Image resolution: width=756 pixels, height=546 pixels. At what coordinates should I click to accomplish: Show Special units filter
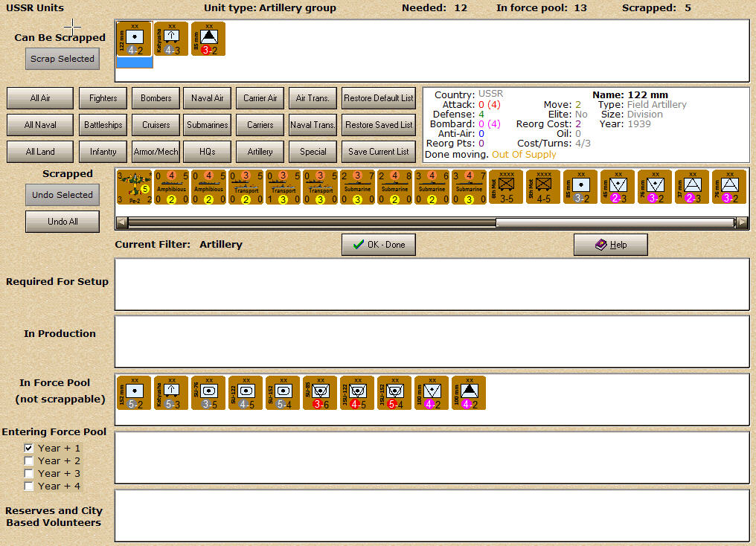click(x=313, y=152)
